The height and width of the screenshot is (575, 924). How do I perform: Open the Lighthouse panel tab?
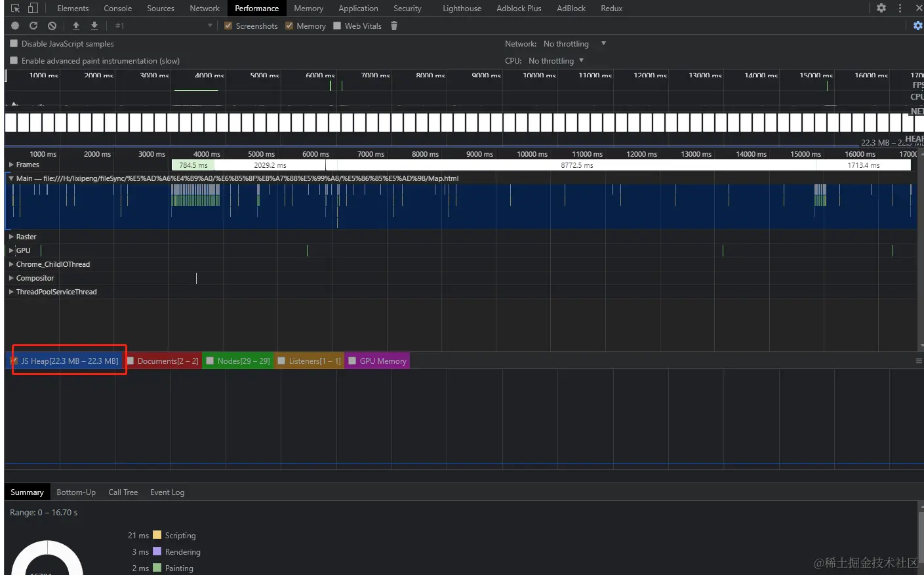pyautogui.click(x=462, y=9)
